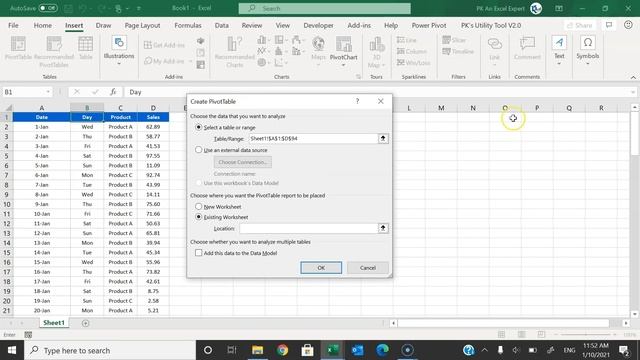The image size is (640, 360).
Task: Toggle the AutoSave switch
Action: 48,8
